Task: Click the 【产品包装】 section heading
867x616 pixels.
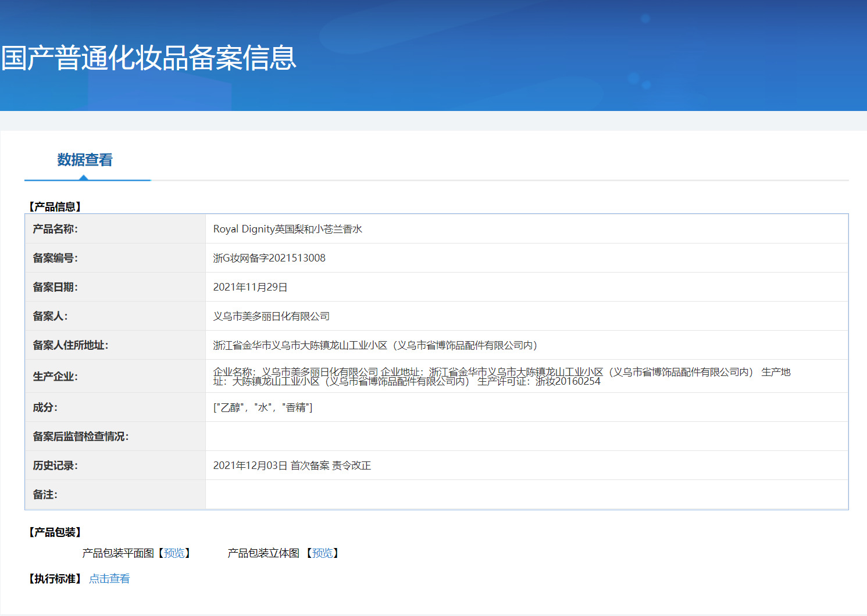Action: pyautogui.click(x=55, y=532)
